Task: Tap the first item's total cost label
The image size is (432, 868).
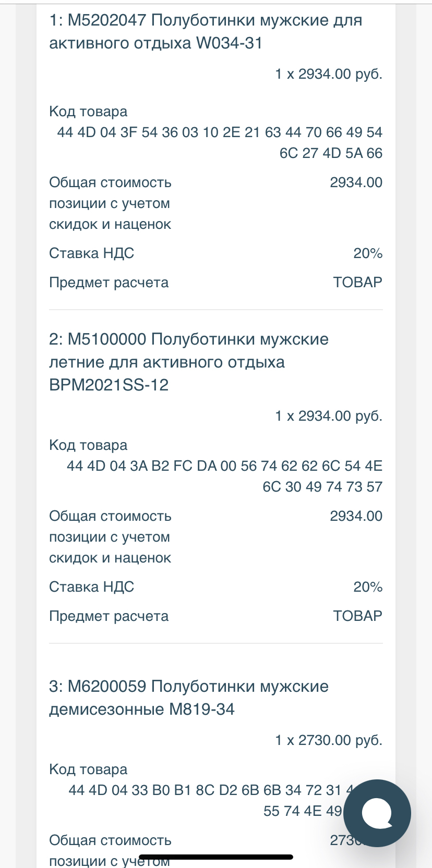Action: pyautogui.click(x=110, y=203)
